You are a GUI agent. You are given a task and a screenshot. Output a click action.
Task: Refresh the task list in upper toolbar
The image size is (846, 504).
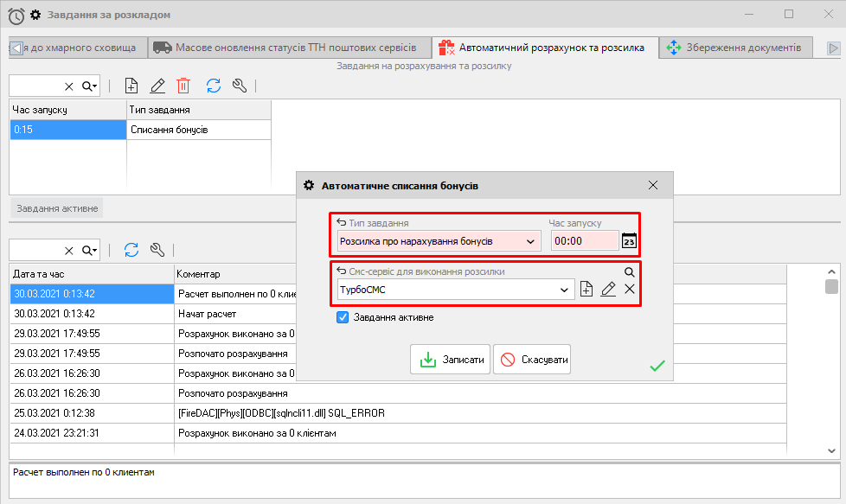point(213,86)
